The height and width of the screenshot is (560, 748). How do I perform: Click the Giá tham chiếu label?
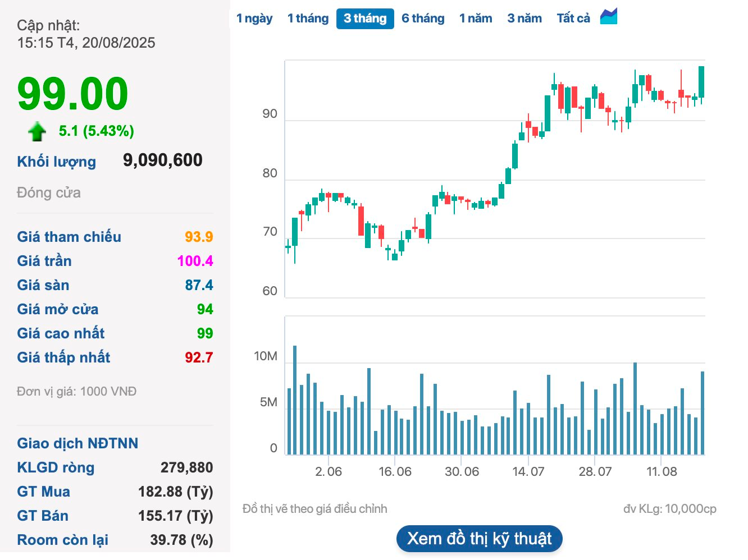[69, 237]
